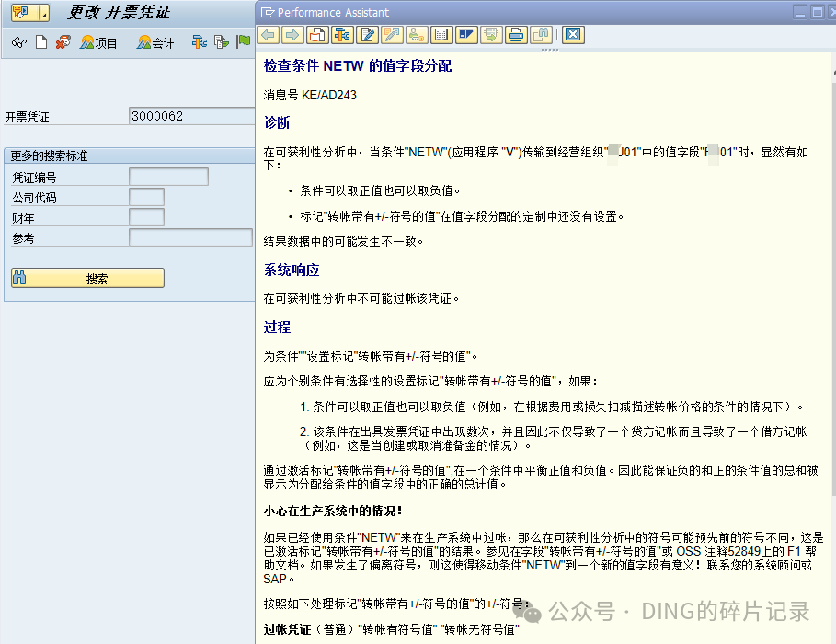
Task: Open the glossary book icon
Action: tap(441, 35)
